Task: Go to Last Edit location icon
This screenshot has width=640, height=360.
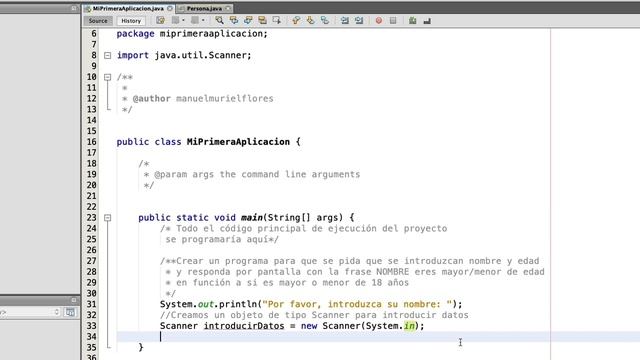Action: coord(160,20)
